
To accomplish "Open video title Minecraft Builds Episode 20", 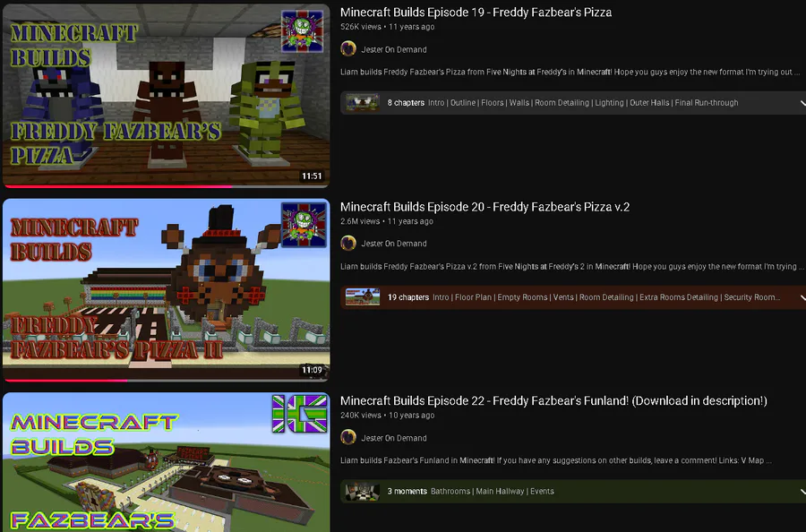I will 484,207.
